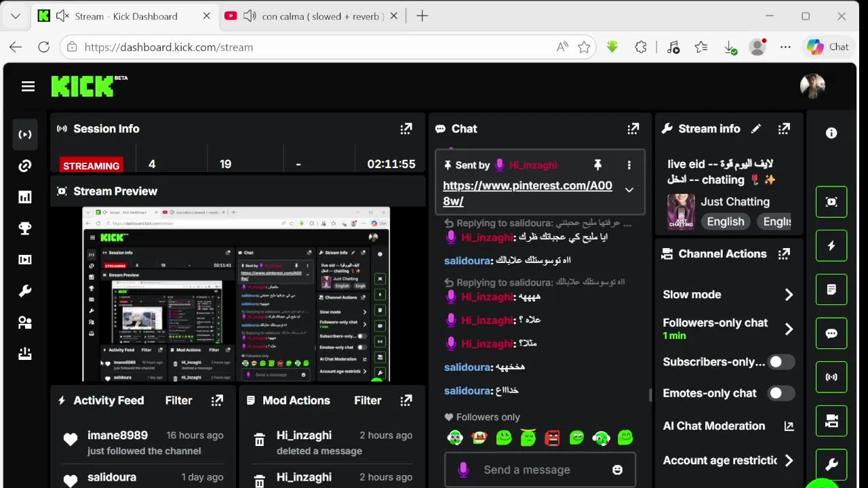Screen dimensions: 868x488
Task: Edit stream info with pencil icon
Action: pos(756,129)
